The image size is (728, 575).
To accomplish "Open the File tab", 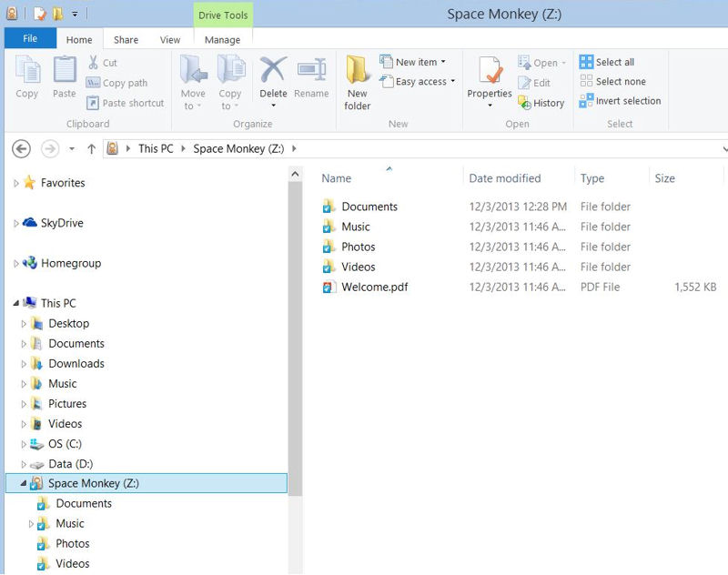I will (30, 38).
